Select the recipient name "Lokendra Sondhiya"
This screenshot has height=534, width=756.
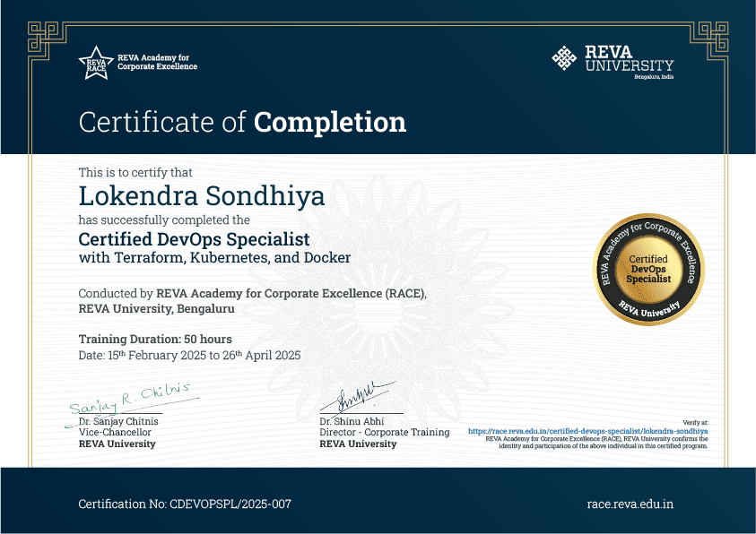(x=202, y=196)
